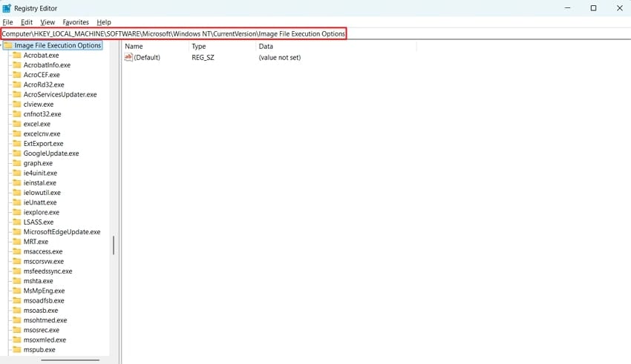Click the LSASS.exe folder icon

click(x=17, y=222)
